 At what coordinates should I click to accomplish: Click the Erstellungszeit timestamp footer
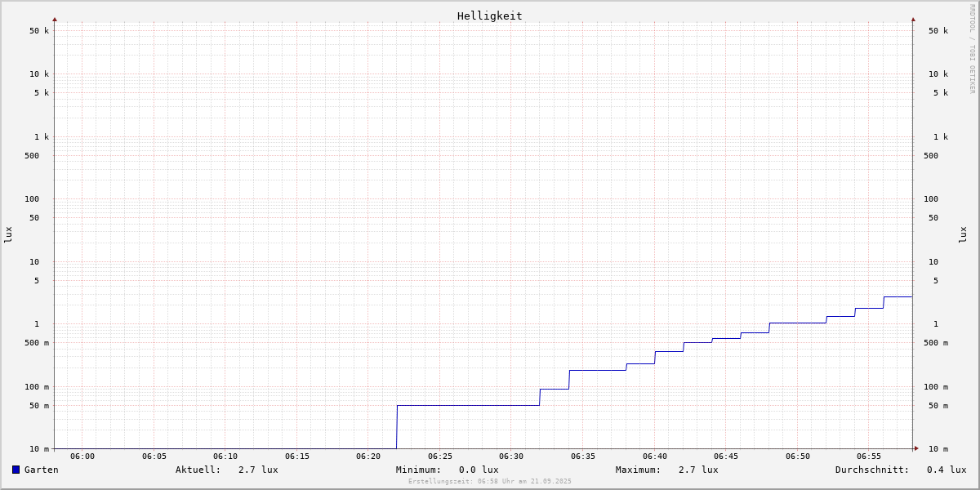point(490,482)
